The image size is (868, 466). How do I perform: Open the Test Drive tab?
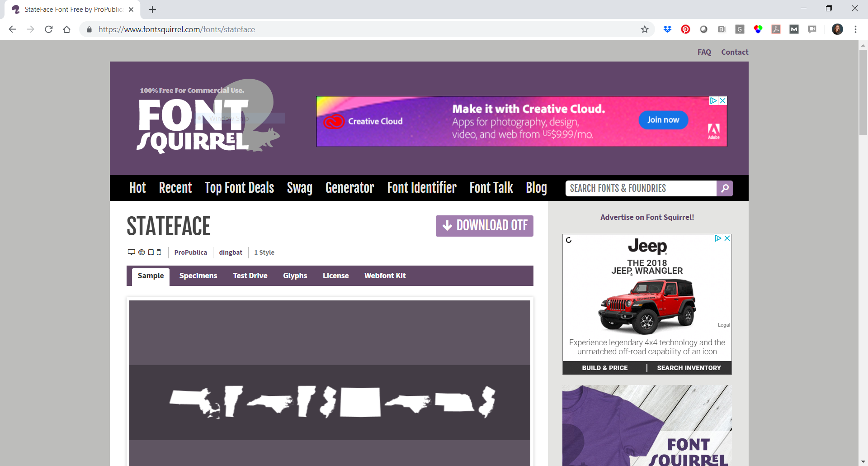pyautogui.click(x=250, y=276)
